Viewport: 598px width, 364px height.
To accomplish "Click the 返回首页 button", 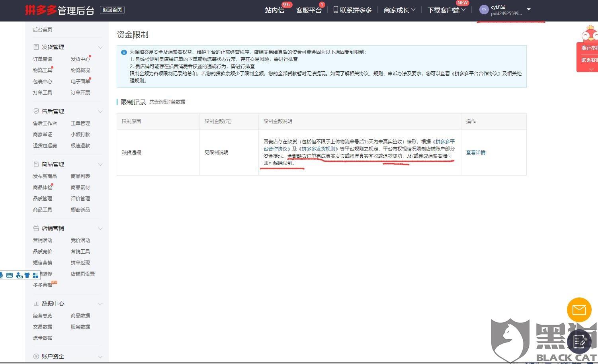I will [x=112, y=10].
